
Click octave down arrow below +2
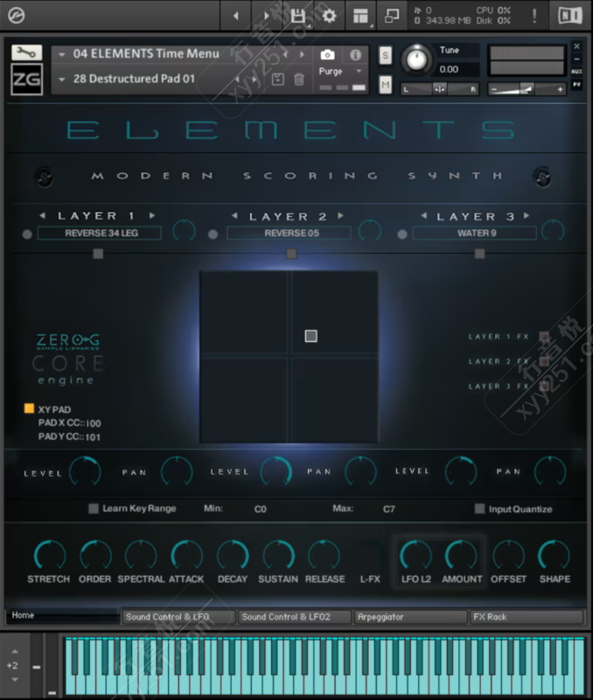pyautogui.click(x=15, y=680)
